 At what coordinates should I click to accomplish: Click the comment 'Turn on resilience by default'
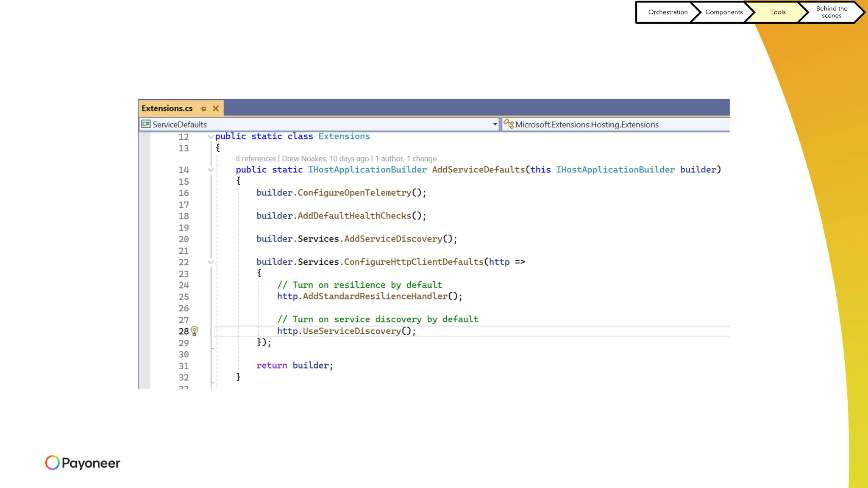359,285
